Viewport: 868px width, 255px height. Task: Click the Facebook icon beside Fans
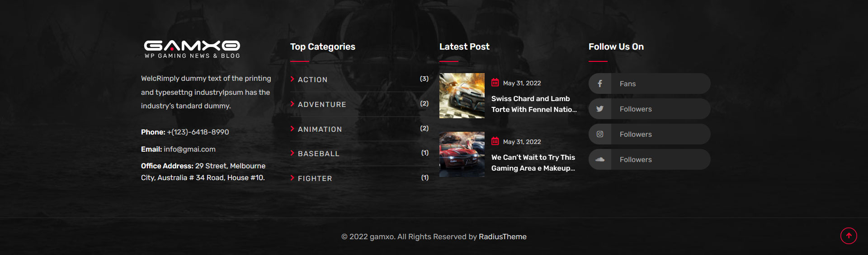[x=600, y=83]
